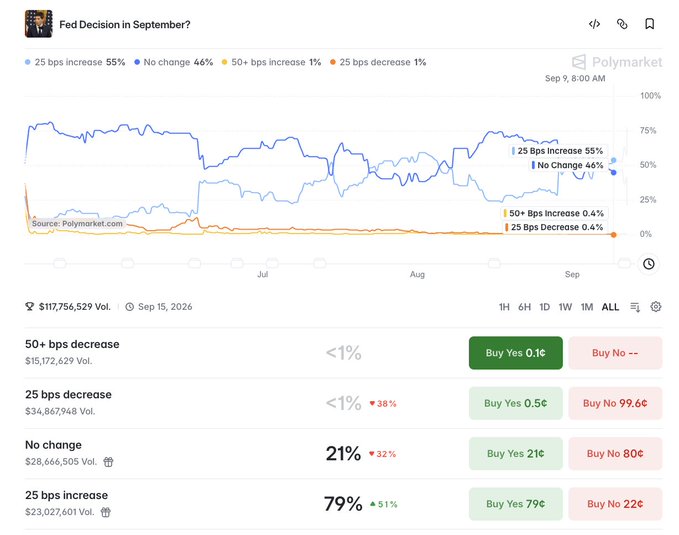This screenshot has width=679, height=535.
Task: Click the No Change 46% chart tooltip
Action: tap(568, 165)
